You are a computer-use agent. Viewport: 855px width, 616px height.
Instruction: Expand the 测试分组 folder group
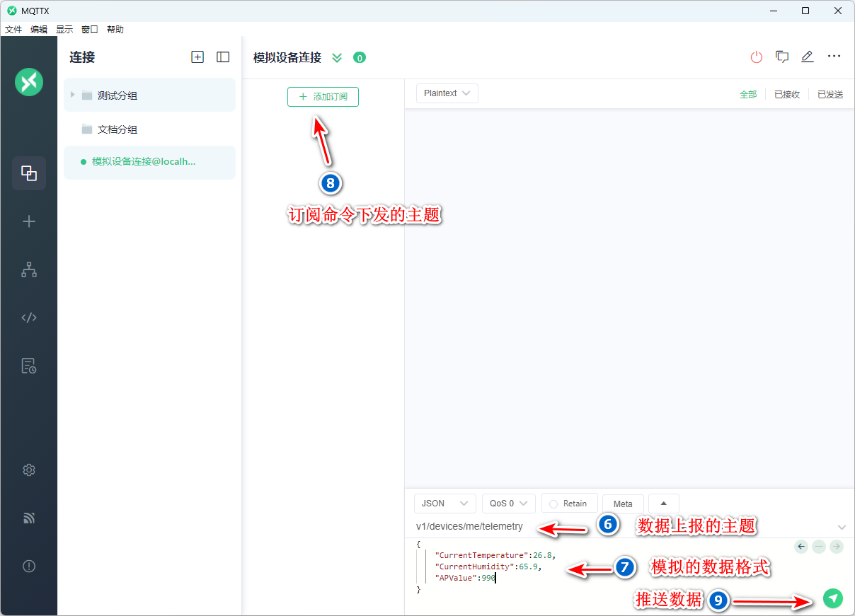click(x=73, y=95)
